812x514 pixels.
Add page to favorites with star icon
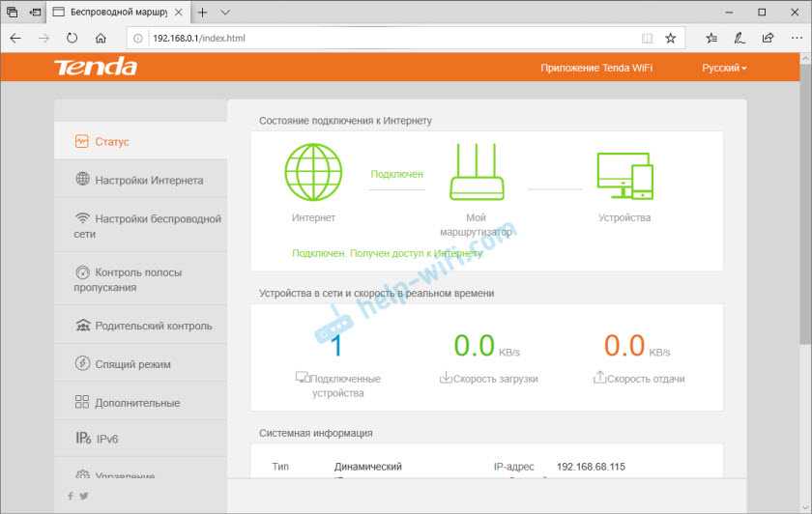(670, 38)
